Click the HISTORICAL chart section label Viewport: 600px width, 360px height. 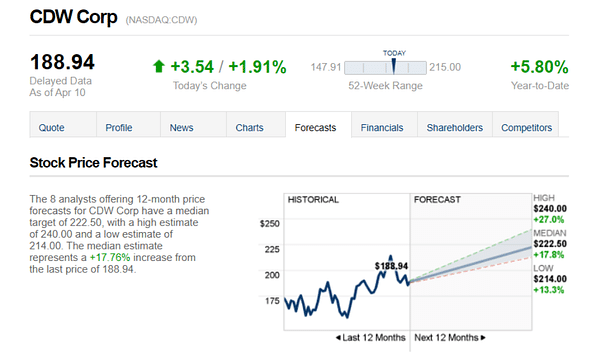313,200
